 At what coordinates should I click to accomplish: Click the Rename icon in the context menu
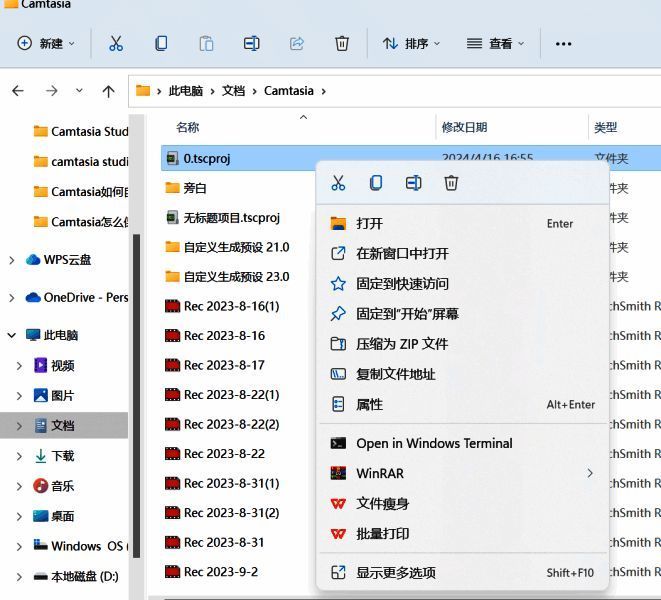coord(414,183)
